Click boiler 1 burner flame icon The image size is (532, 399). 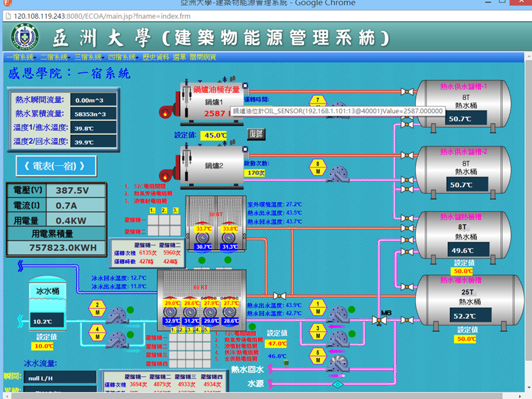click(x=165, y=113)
